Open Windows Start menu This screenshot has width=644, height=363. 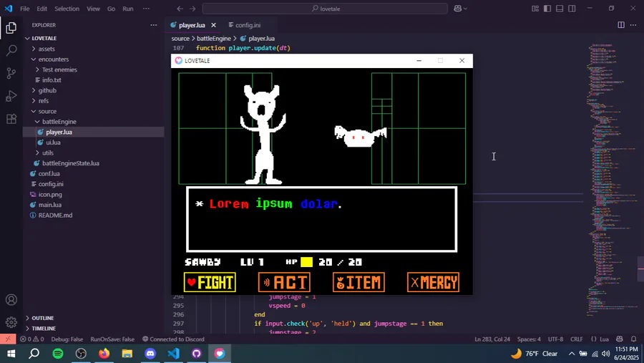click(x=11, y=354)
